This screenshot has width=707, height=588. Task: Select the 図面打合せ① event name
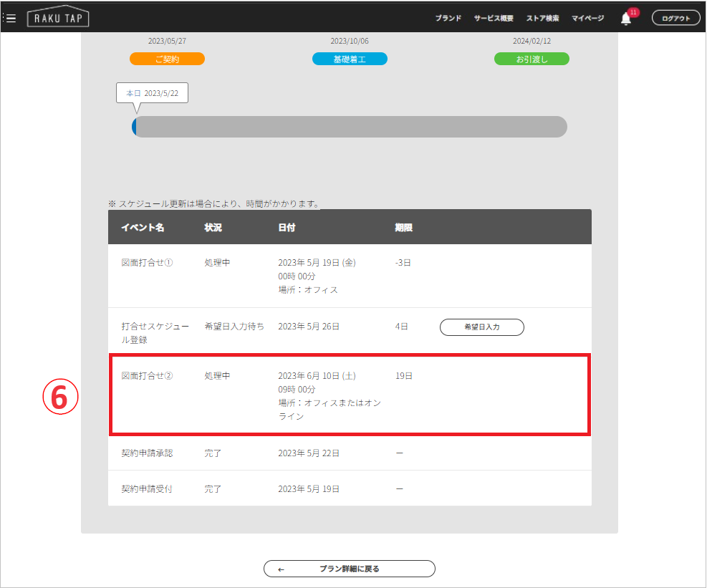click(147, 262)
